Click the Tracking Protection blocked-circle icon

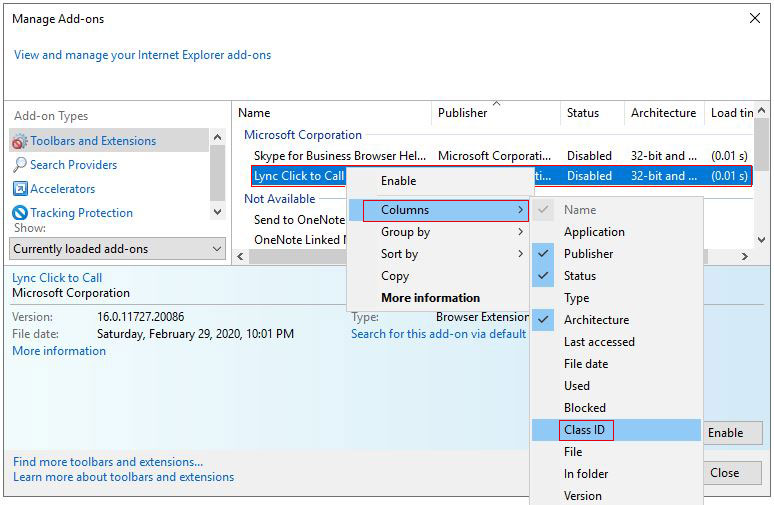[x=20, y=213]
